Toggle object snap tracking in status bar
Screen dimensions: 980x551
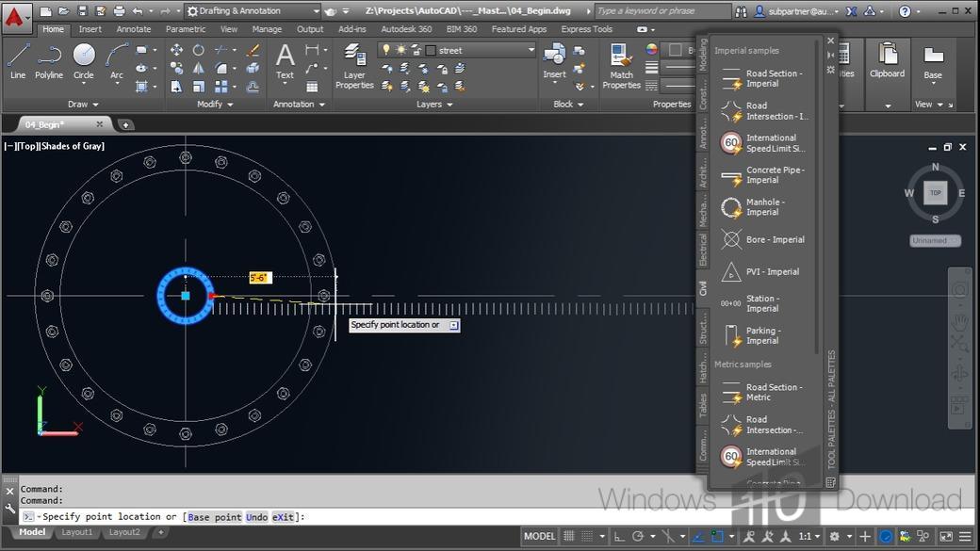[x=698, y=536]
